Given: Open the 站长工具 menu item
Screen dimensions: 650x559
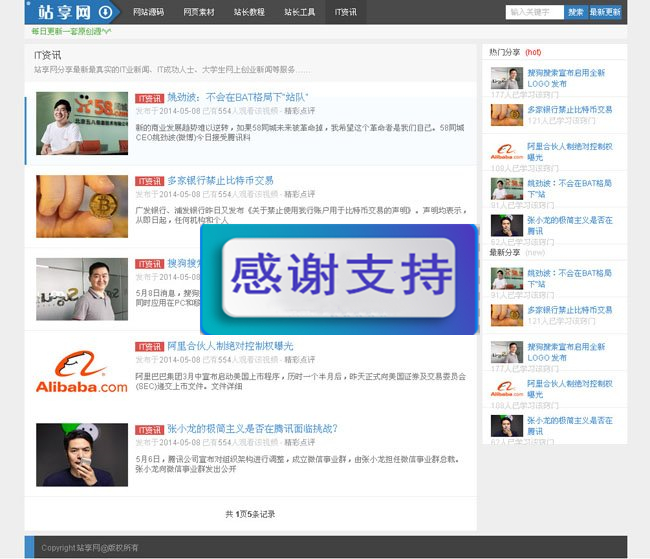Looking at the screenshot, I should 300,12.
